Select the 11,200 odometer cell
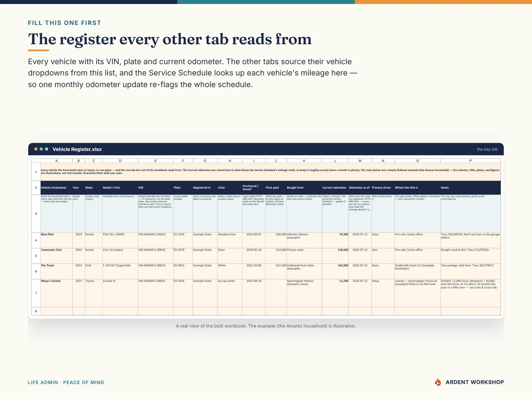This screenshot has height=399, width=532. [x=335, y=293]
